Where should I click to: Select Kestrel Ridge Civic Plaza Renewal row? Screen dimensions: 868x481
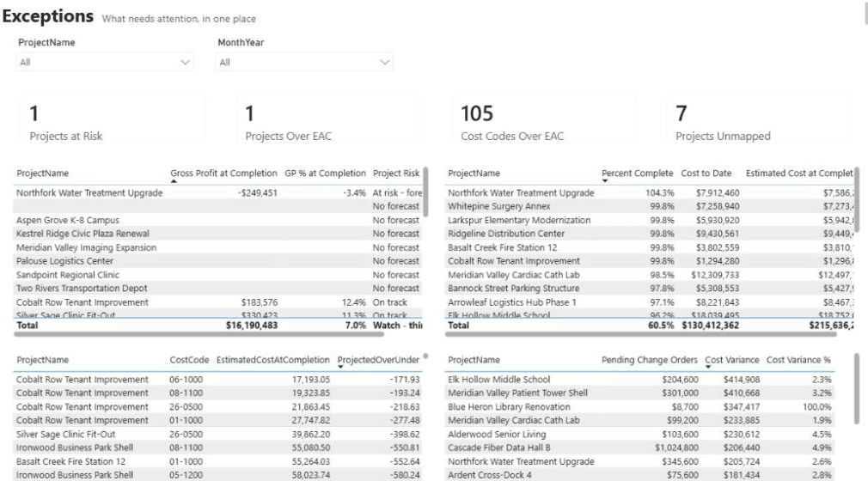click(x=217, y=234)
